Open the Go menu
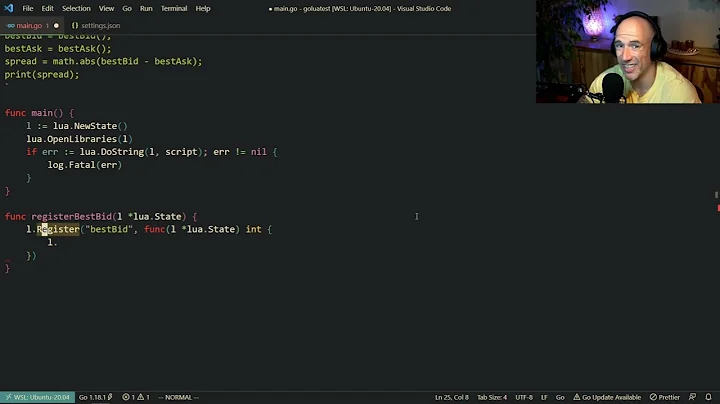720x404 pixels. 127,8
